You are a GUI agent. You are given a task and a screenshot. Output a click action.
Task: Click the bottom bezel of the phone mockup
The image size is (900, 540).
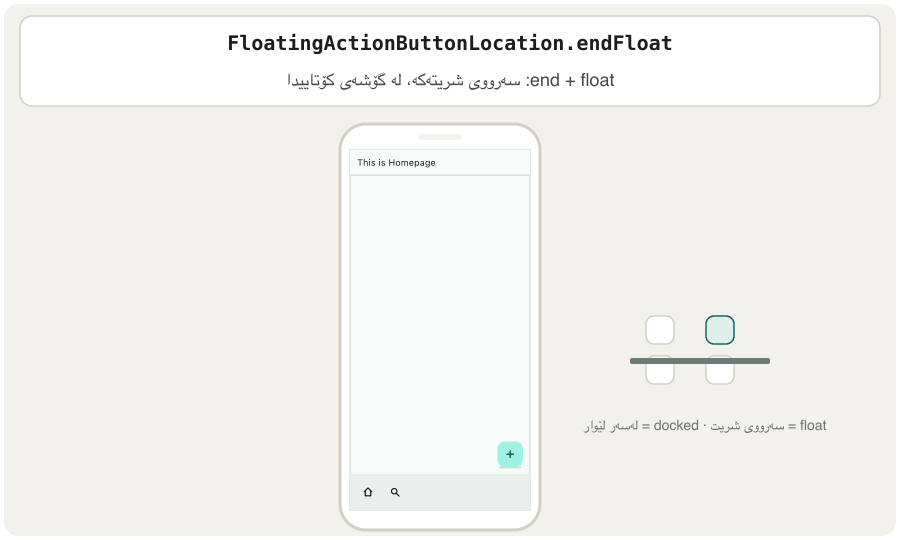coord(440,520)
